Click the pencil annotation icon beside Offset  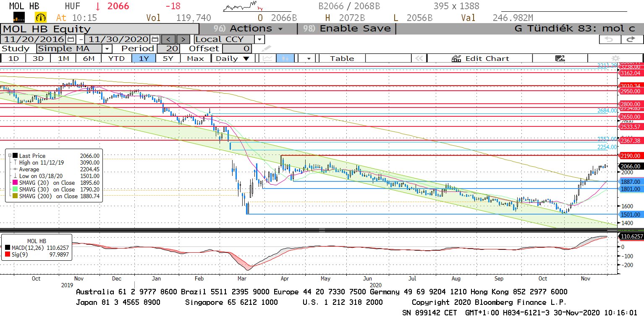[266, 49]
